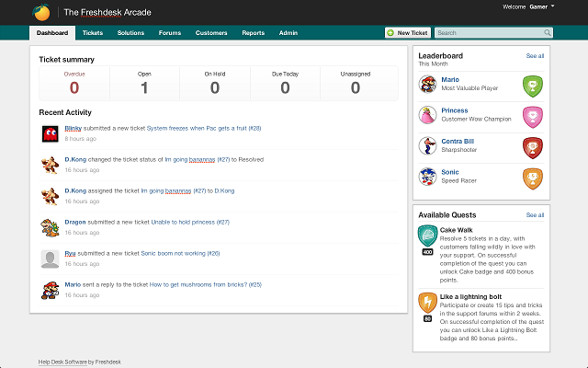Open Ryu's profile link
588x368 pixels.
[70, 253]
